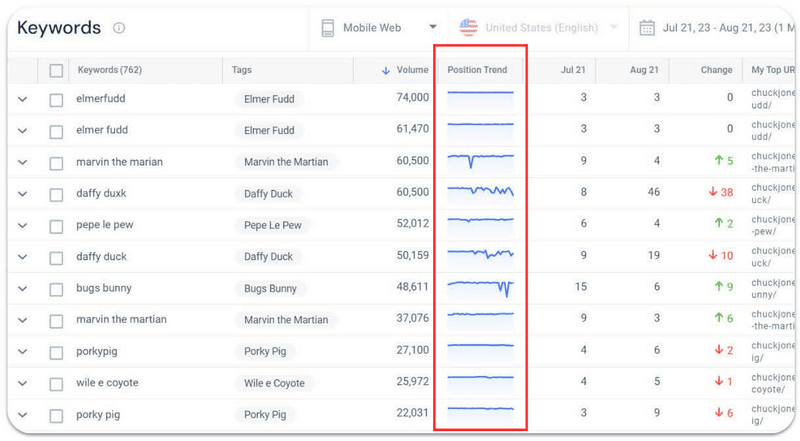Click the Elmer Fudd tag in elmerfudd row
The image size is (800, 441).
(x=269, y=100)
